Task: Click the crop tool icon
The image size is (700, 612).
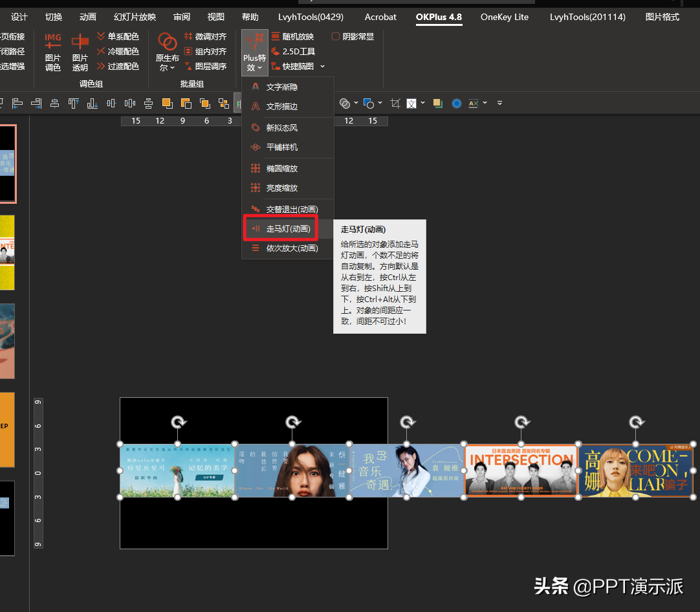Action: (x=395, y=104)
